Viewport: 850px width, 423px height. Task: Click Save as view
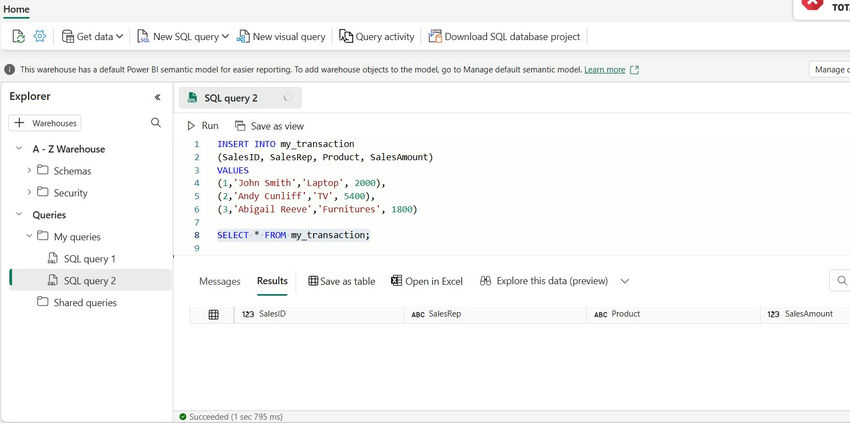coord(269,126)
